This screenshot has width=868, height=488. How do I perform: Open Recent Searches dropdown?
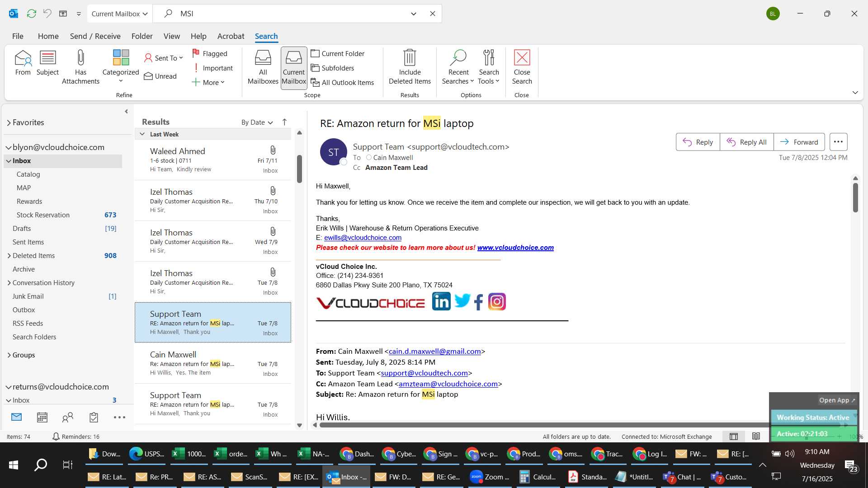[x=458, y=67]
